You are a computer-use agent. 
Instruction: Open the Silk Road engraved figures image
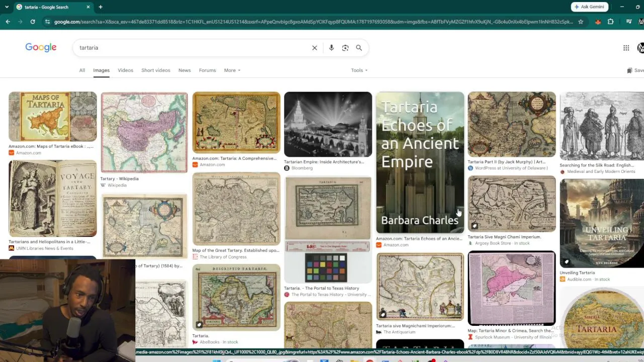(602, 126)
